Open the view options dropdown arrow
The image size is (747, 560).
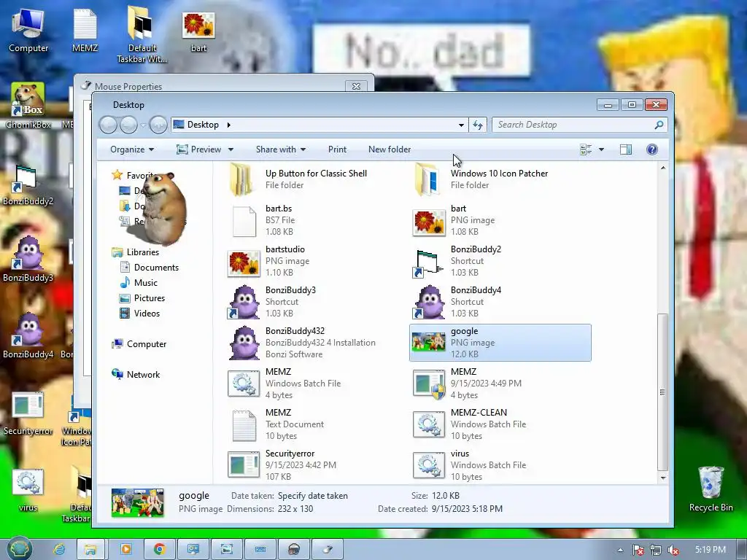point(601,149)
